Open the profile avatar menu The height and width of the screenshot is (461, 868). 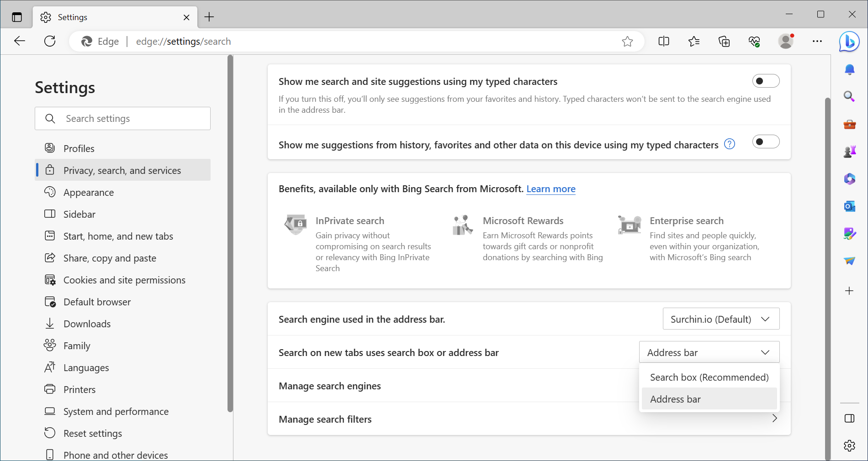point(786,42)
